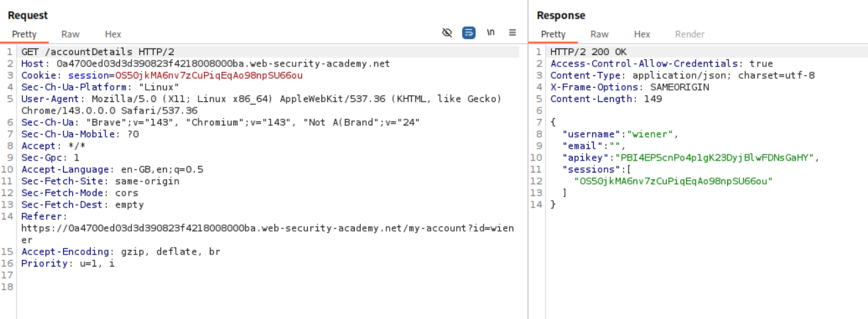
Task: Switch Request view to Hex tab
Action: tap(113, 34)
